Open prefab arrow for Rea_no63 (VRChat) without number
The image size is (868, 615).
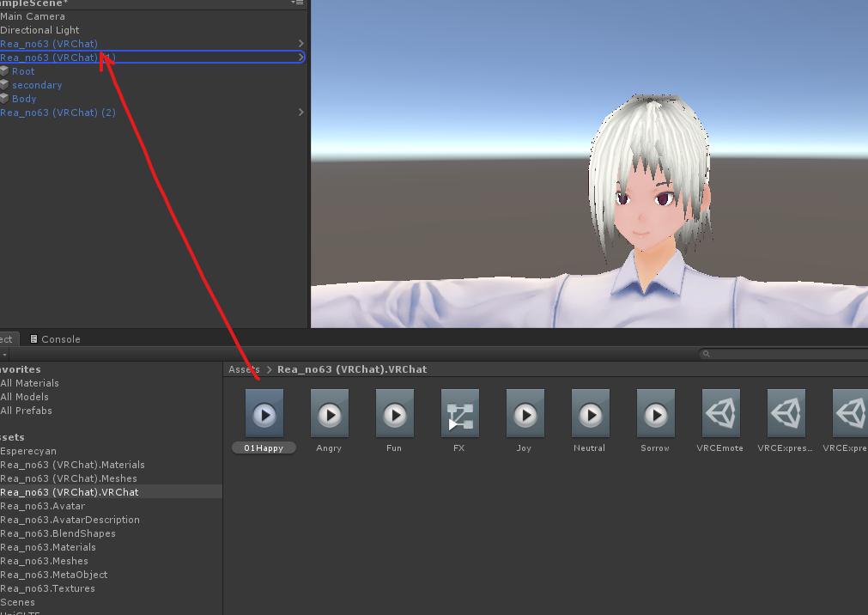point(300,43)
